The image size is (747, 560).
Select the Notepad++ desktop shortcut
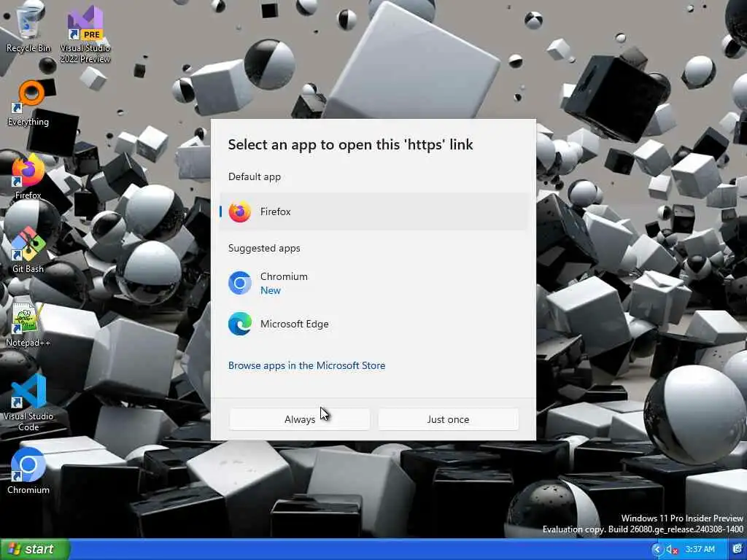pyautogui.click(x=28, y=324)
